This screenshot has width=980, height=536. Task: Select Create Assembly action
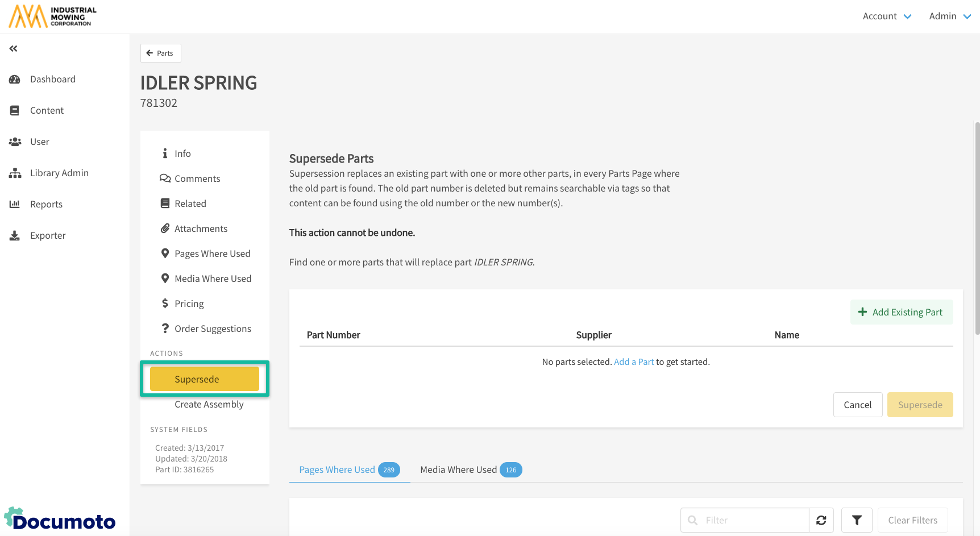pos(209,405)
